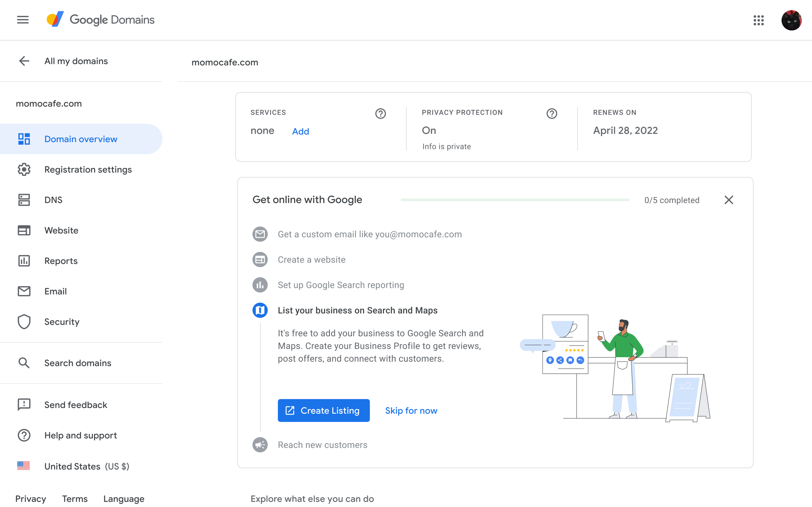Click the Create Listing button
This screenshot has height=507, width=812.
(x=323, y=411)
